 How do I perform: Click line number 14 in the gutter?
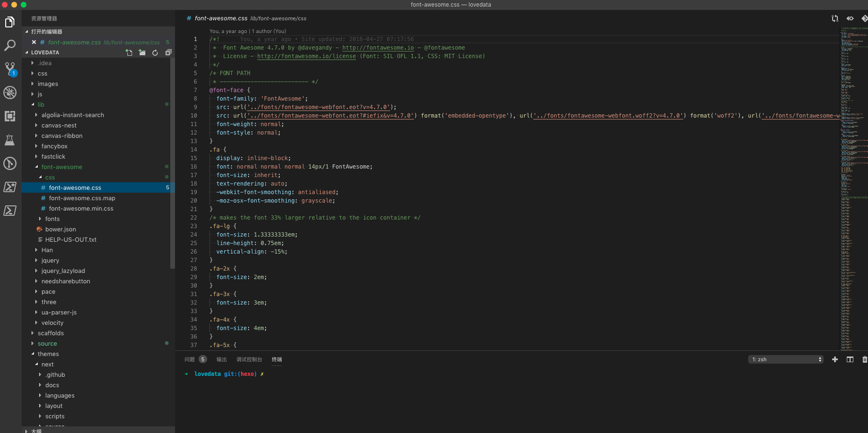click(x=194, y=150)
